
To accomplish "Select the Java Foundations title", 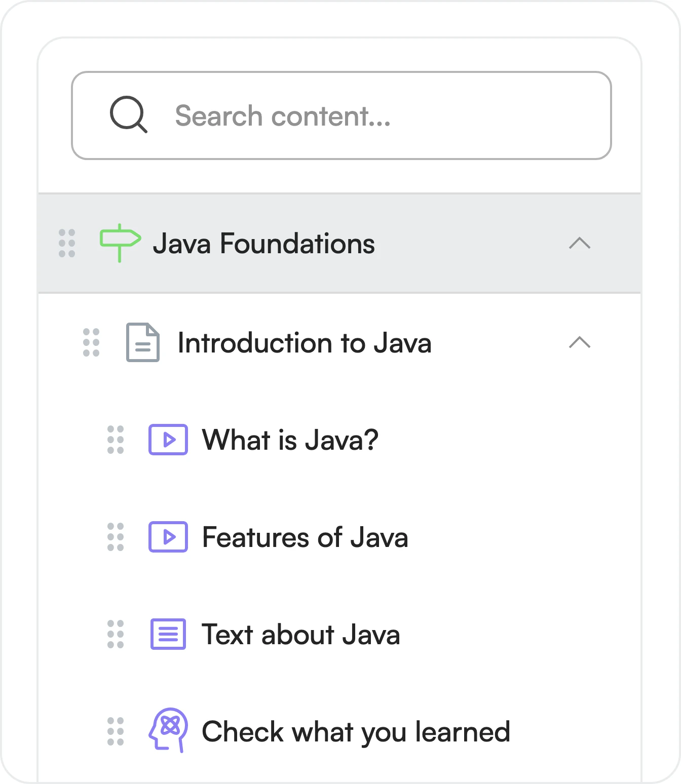I will point(264,244).
